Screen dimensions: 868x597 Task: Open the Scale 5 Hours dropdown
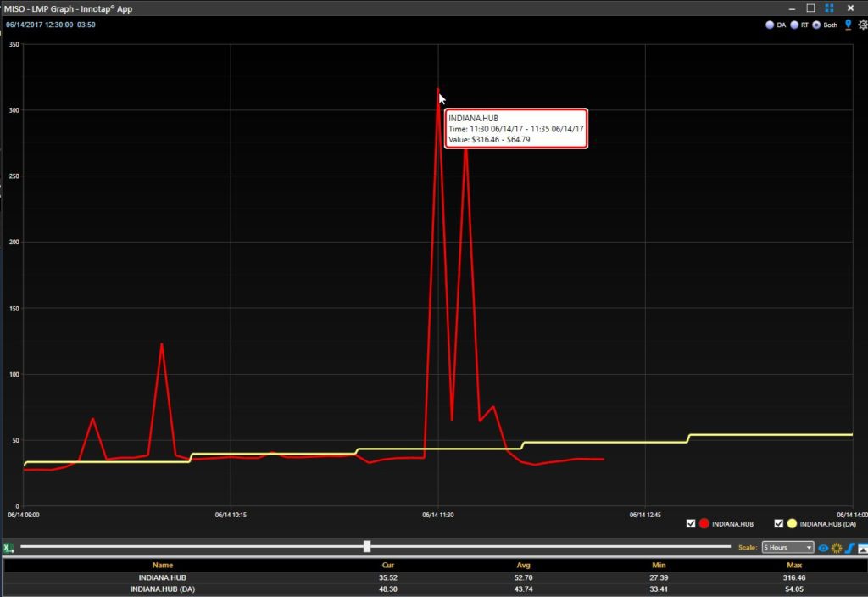(787, 548)
